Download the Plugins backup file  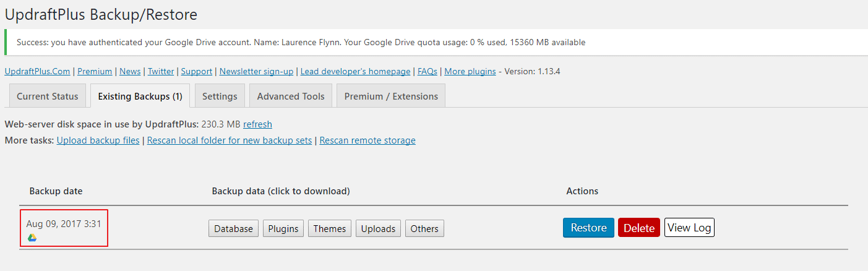[283, 228]
